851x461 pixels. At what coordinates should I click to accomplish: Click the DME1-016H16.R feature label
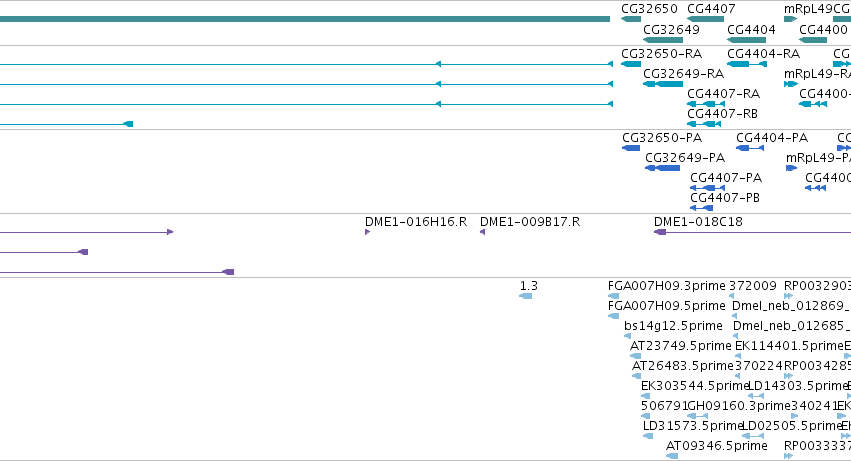click(416, 222)
